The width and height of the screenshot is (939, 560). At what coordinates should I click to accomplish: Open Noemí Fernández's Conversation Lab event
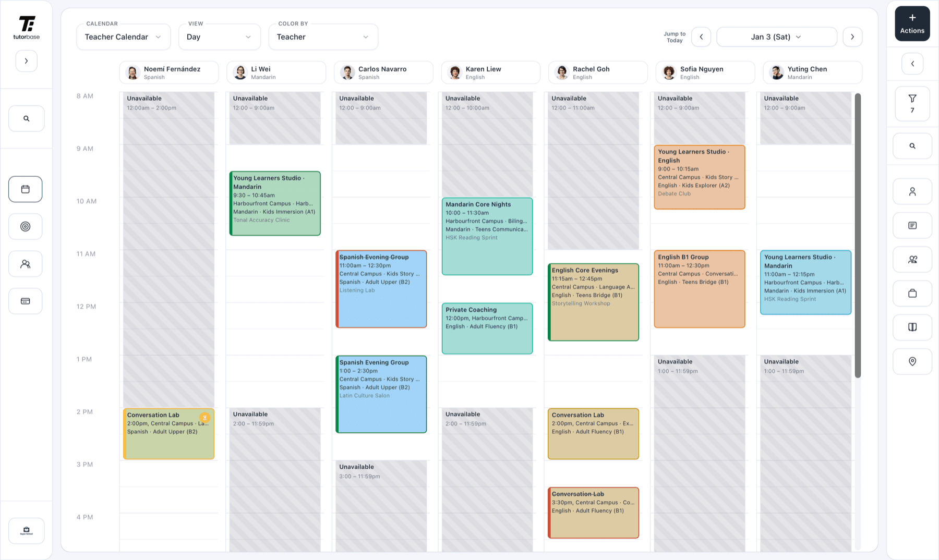[x=169, y=434]
